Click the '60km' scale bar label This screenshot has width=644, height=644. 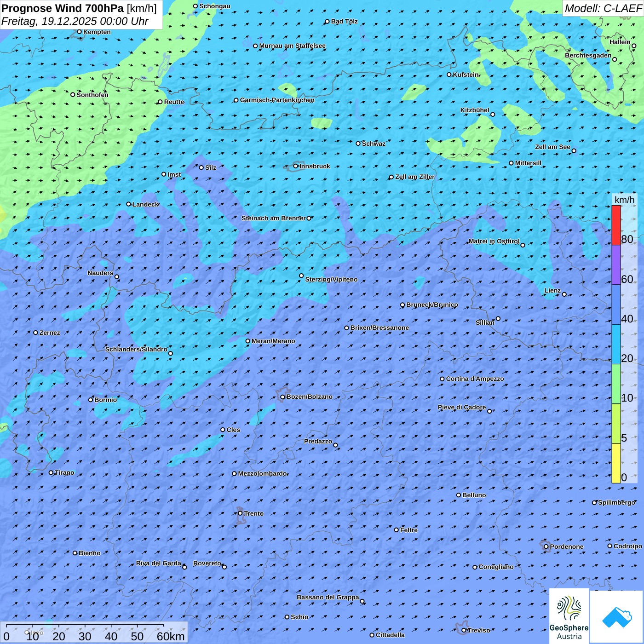[x=171, y=636]
